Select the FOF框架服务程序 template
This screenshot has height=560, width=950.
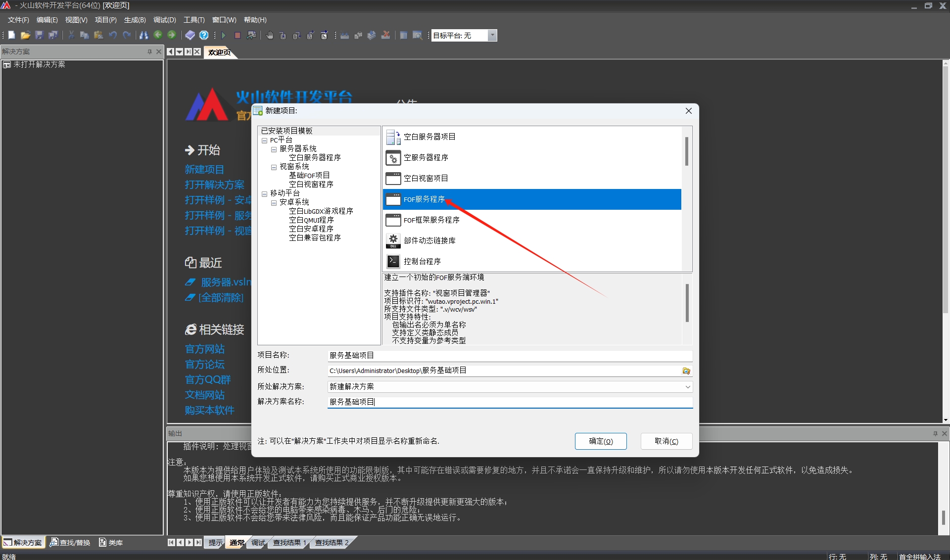(532, 220)
